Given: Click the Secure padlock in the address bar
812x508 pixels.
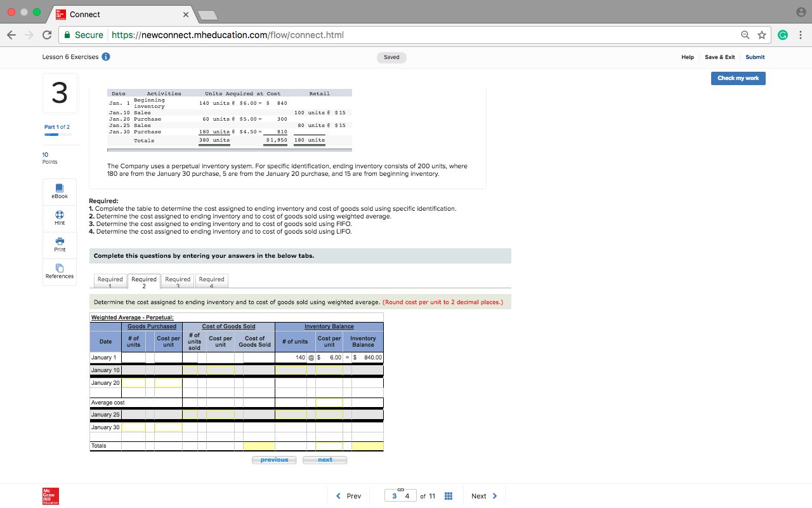Looking at the screenshot, I should coord(67,35).
